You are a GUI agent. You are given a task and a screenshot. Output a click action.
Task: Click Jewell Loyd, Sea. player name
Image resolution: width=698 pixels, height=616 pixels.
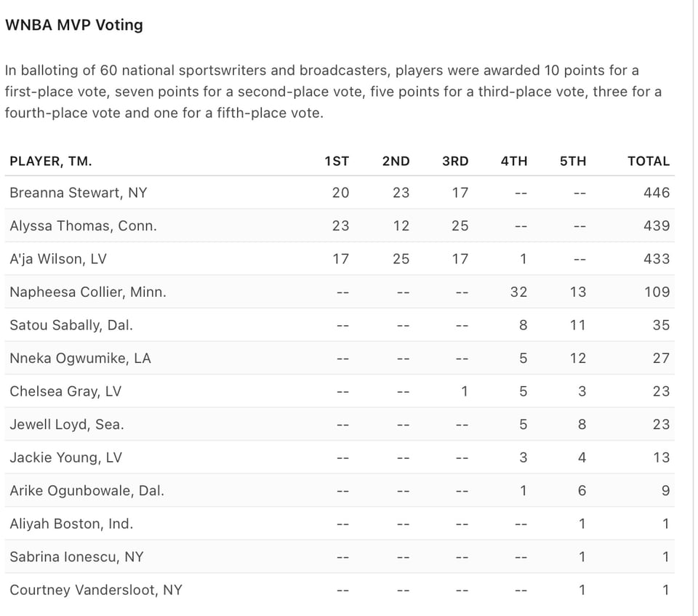67,425
